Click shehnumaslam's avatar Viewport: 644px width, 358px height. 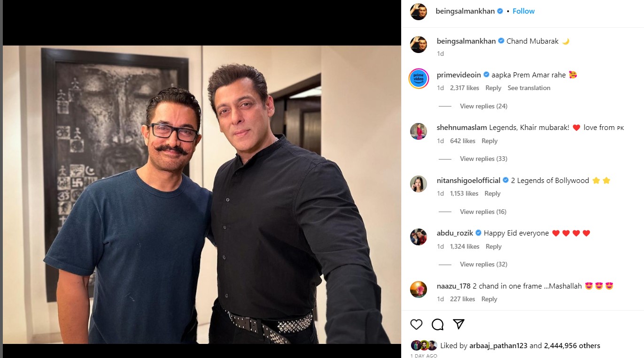tap(419, 131)
